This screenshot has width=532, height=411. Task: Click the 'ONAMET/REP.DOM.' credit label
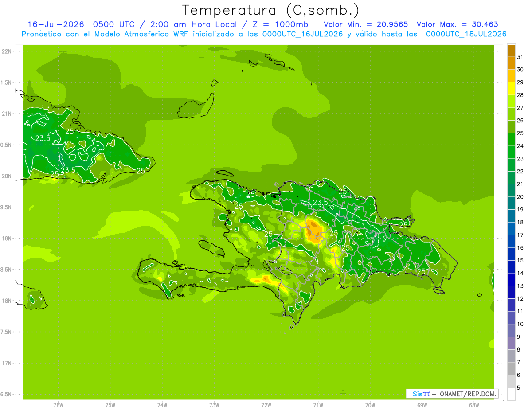pos(468,394)
